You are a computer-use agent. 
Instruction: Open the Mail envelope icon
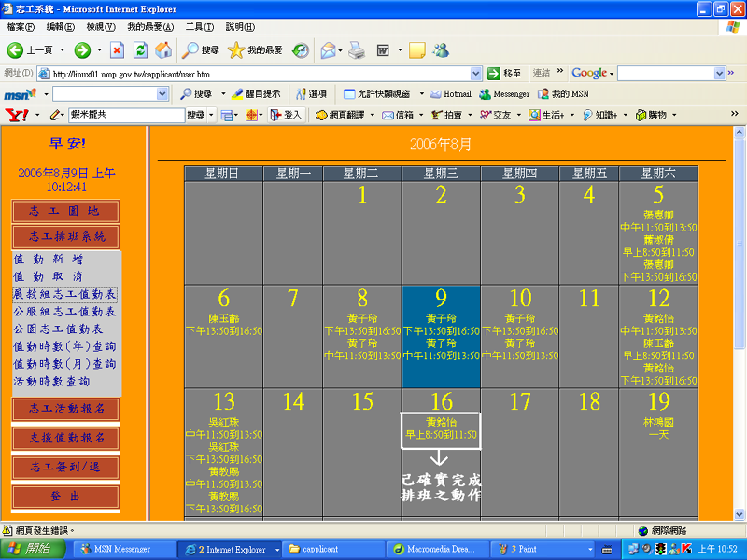pyautogui.click(x=327, y=50)
